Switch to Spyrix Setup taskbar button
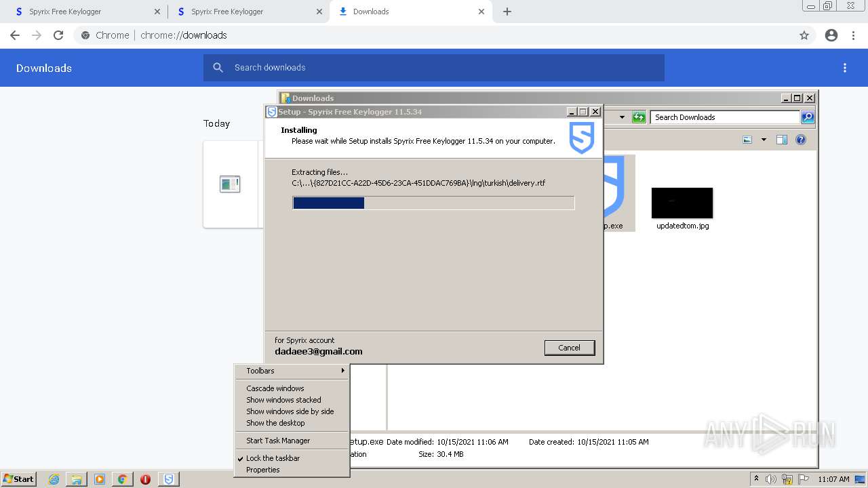Viewport: 868px width, 488px height. click(169, 479)
